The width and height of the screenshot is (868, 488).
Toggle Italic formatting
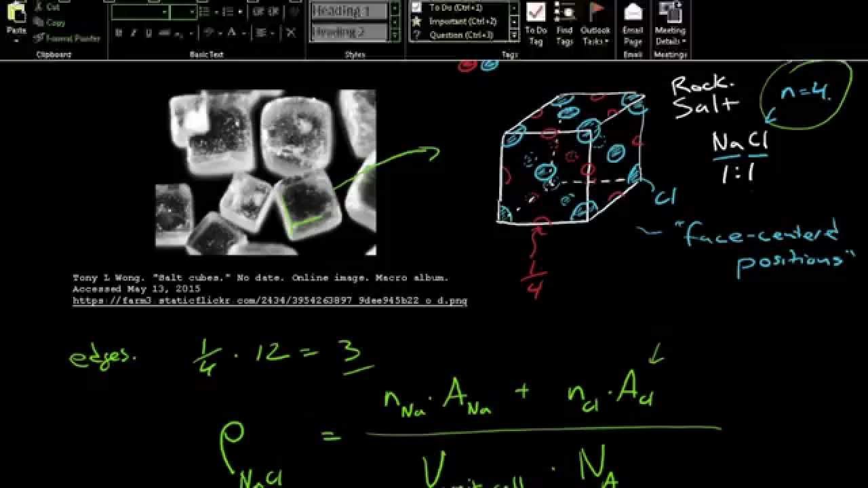tap(134, 33)
